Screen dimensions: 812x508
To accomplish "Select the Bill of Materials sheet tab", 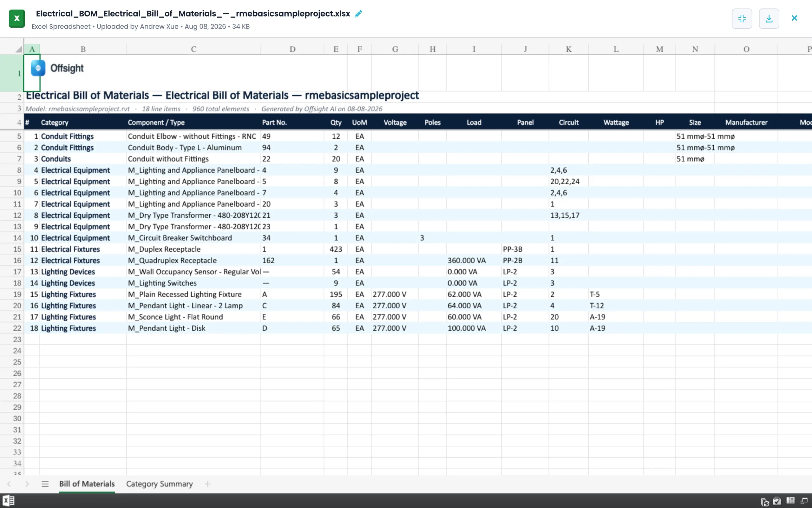I will coord(87,484).
